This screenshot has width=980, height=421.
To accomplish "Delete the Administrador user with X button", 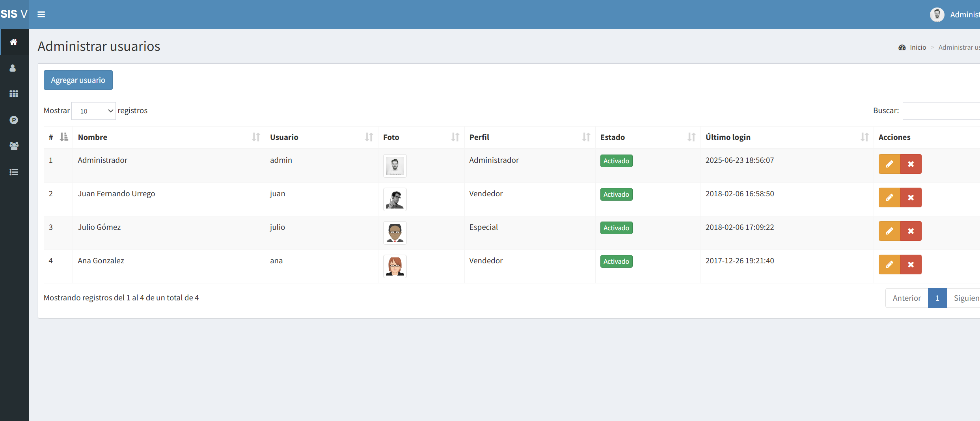I will click(911, 164).
